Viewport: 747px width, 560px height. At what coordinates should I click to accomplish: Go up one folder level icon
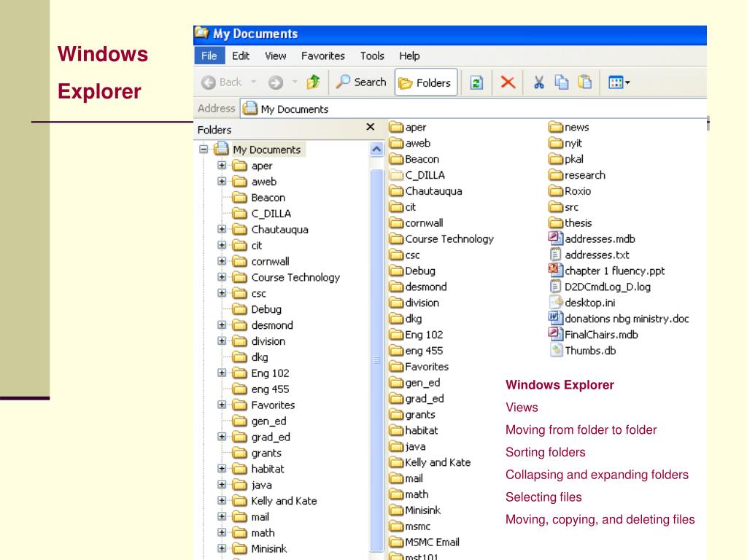(313, 82)
